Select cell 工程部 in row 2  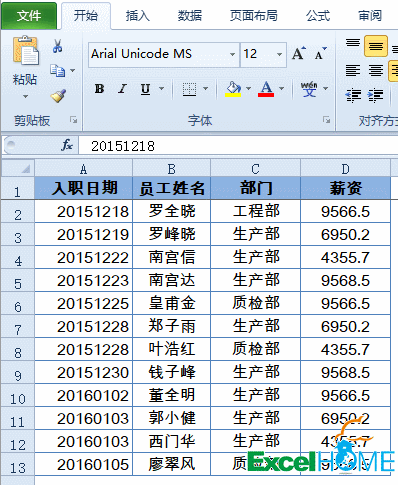pos(256,211)
